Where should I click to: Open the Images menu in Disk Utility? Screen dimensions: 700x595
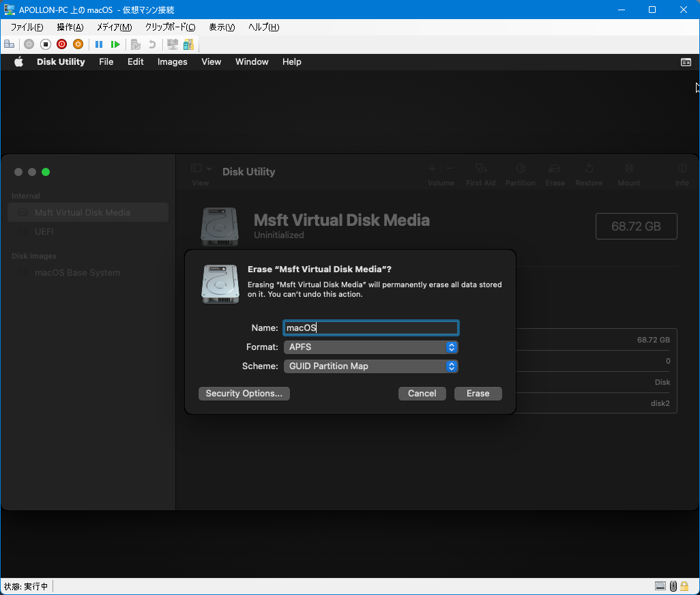(x=172, y=62)
